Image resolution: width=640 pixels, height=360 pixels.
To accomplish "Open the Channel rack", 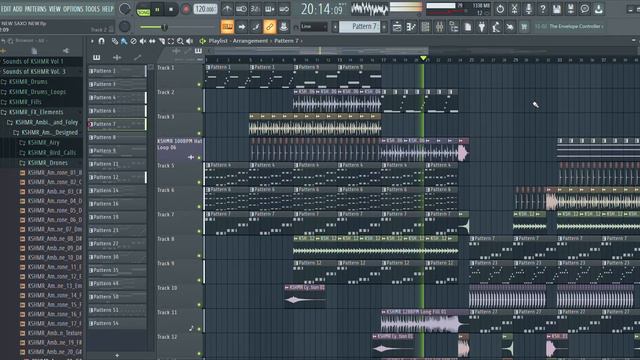I will 425,27.
